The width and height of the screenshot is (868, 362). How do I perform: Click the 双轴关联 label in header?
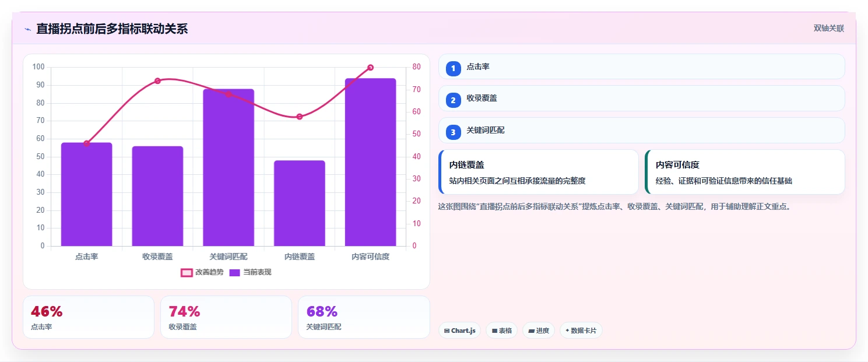[x=829, y=28]
